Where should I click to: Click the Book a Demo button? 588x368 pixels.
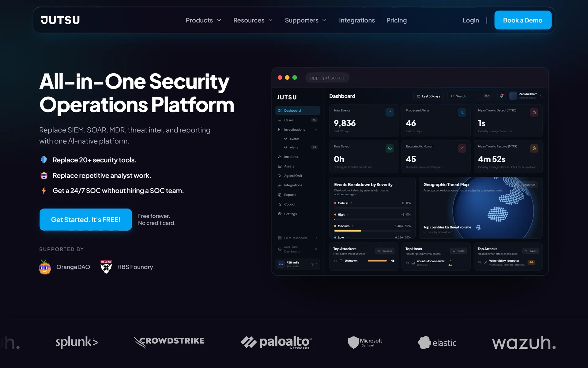click(x=523, y=20)
